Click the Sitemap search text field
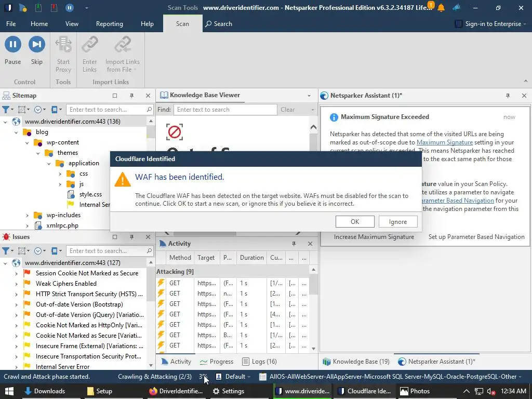532x399 pixels. click(x=106, y=110)
